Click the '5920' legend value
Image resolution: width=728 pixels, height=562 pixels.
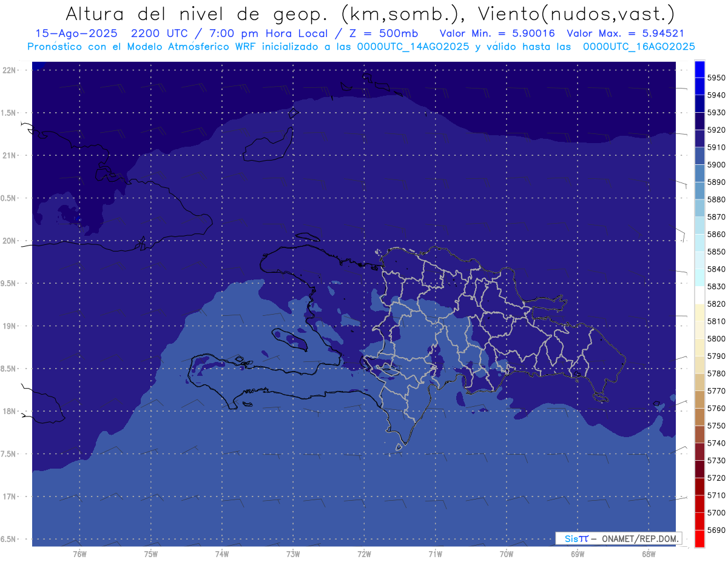tap(716, 130)
